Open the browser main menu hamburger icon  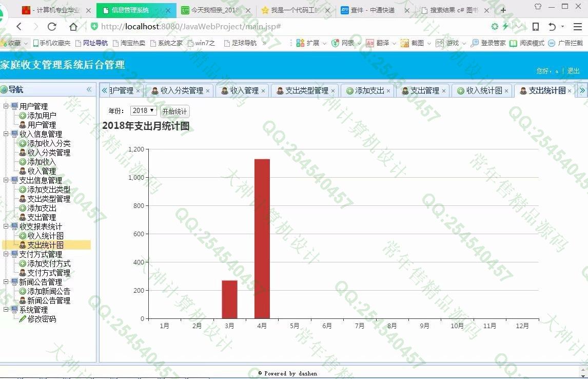coord(578,26)
